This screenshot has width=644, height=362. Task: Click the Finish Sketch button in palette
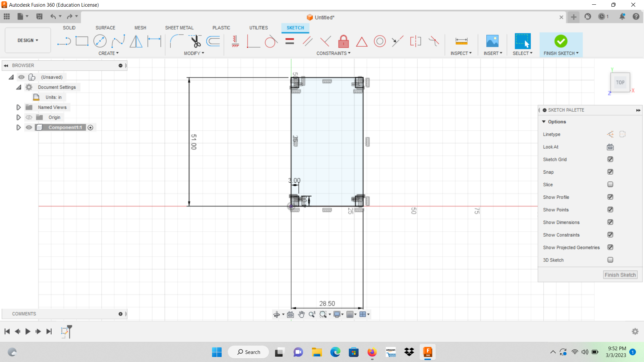click(620, 275)
